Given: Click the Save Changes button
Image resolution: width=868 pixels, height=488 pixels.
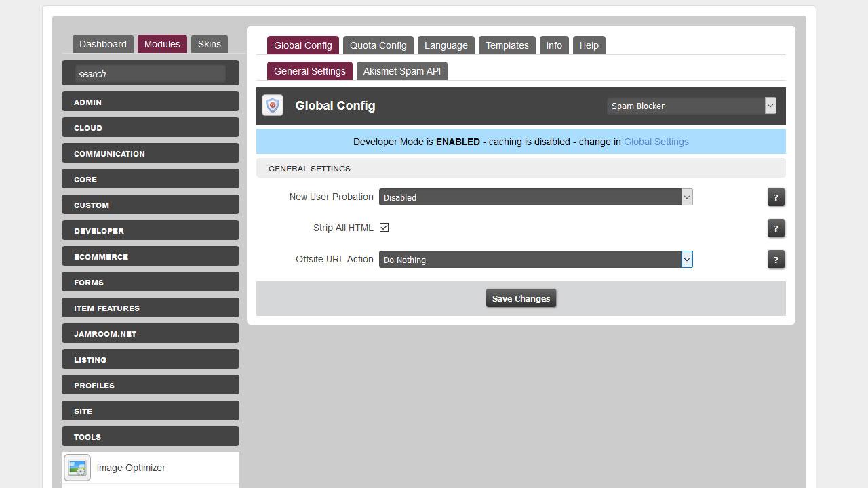Looking at the screenshot, I should coord(521,298).
